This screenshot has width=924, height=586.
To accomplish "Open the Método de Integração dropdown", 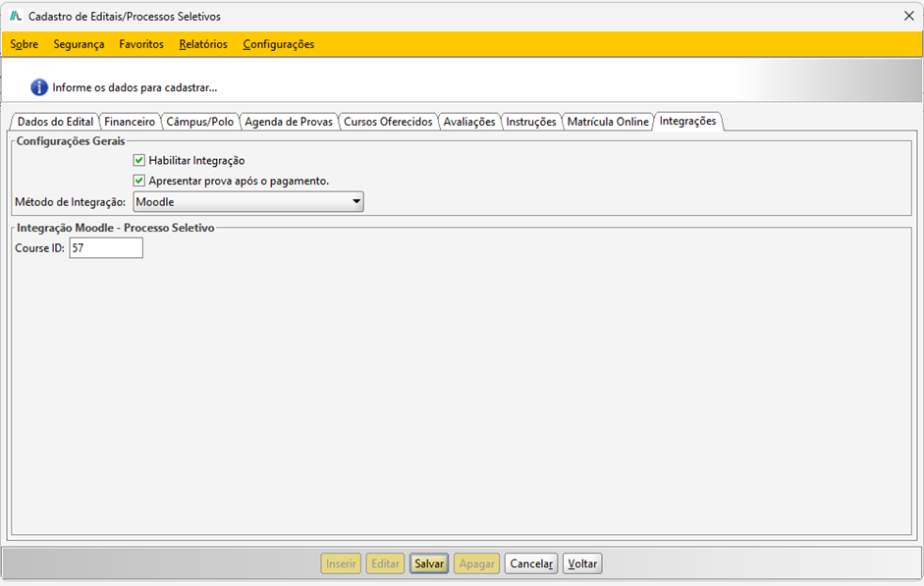I will click(x=248, y=202).
